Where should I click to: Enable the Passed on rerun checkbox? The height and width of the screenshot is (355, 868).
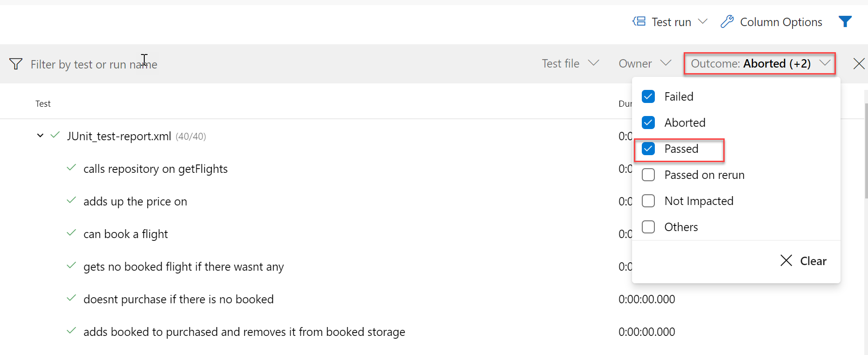pyautogui.click(x=648, y=175)
